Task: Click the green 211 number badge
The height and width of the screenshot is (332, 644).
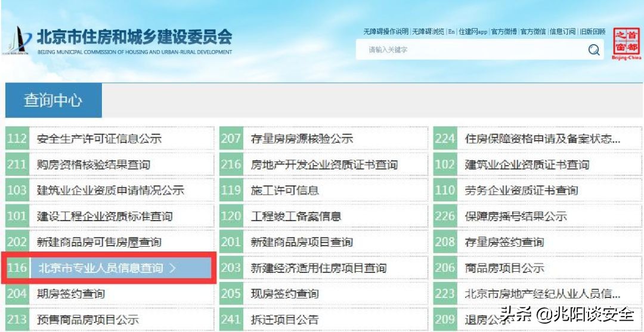Action: point(17,165)
